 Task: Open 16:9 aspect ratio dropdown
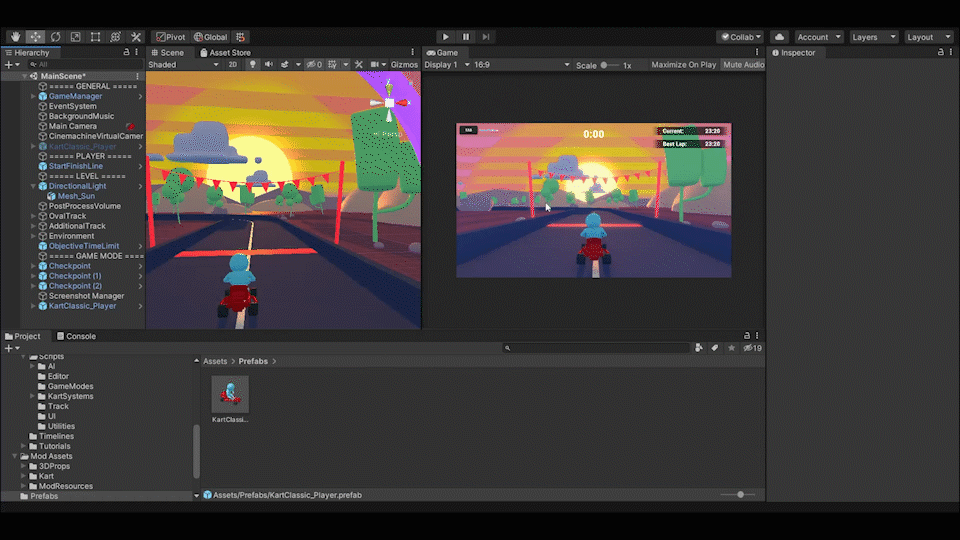click(x=522, y=64)
